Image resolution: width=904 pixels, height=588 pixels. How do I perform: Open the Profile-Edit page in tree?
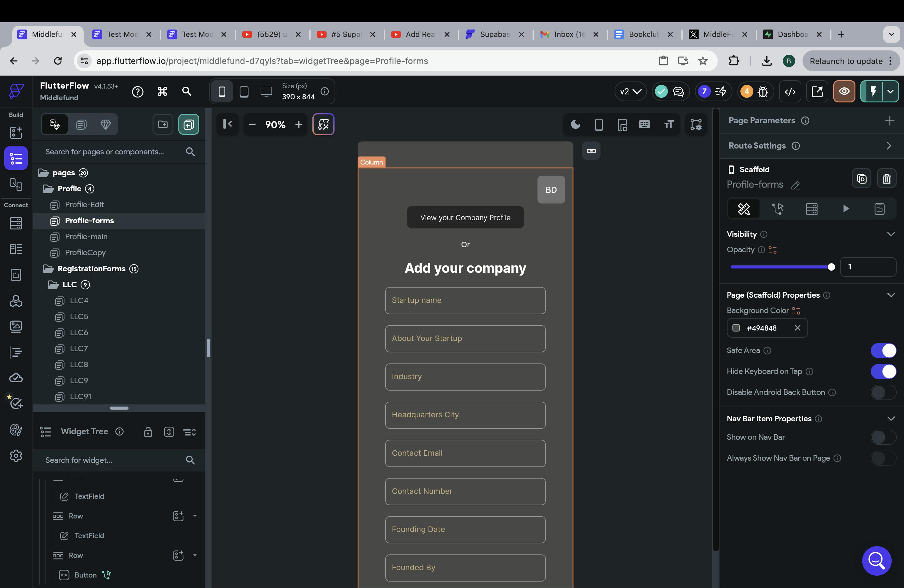(x=84, y=205)
